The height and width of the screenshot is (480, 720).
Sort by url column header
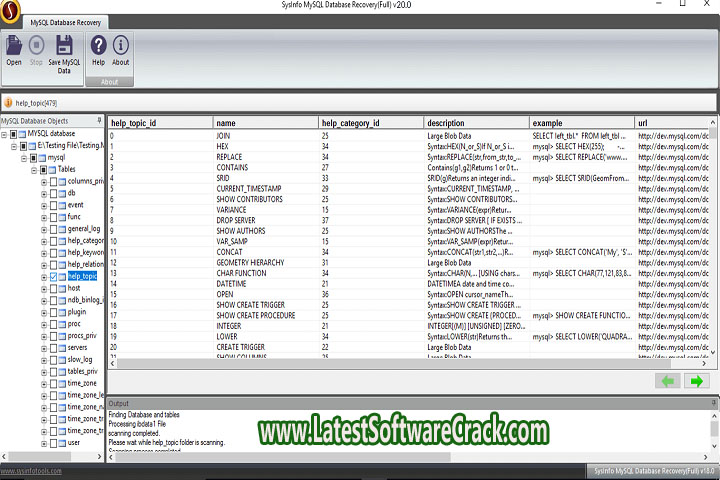click(672, 123)
